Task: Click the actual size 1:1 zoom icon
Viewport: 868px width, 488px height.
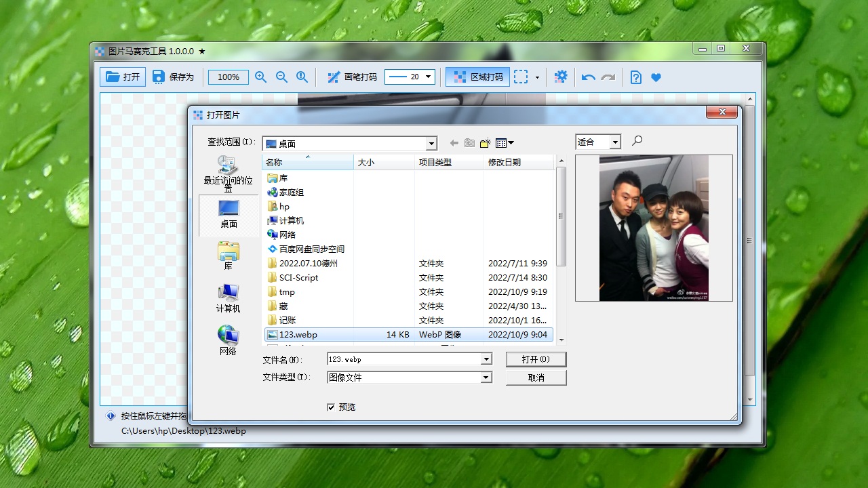Action: [x=302, y=77]
